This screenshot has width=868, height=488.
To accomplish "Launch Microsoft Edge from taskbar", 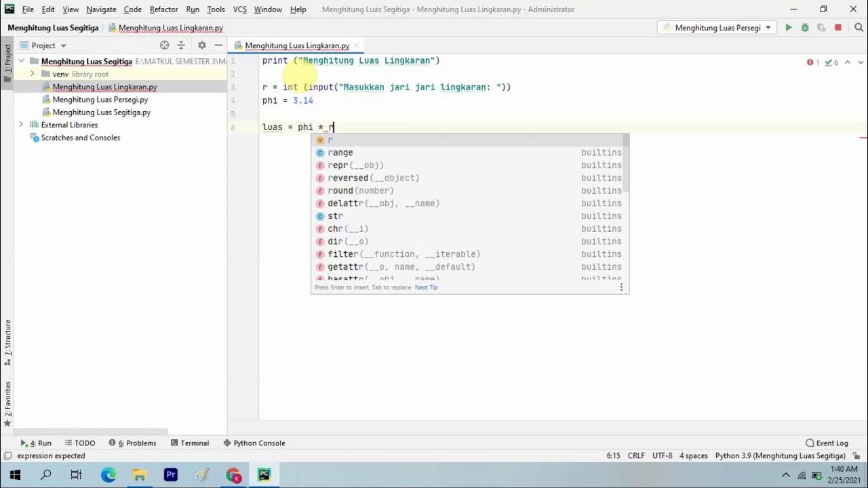I will point(108,475).
